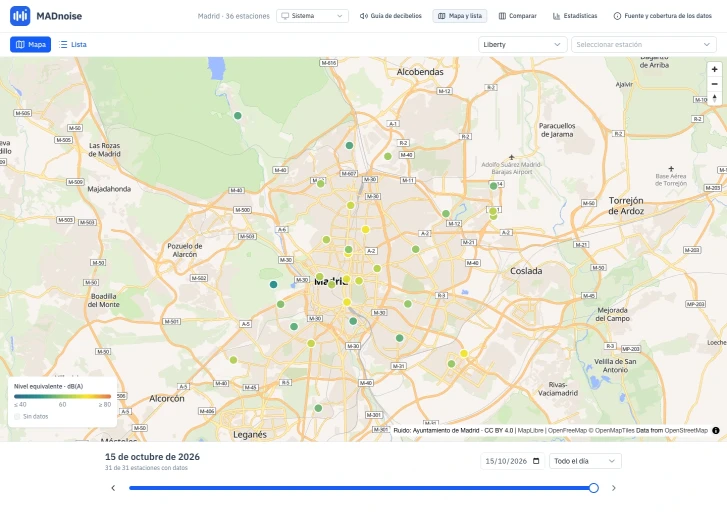Click the MADnoise logo icon
The width and height of the screenshot is (727, 512).
(20, 16)
